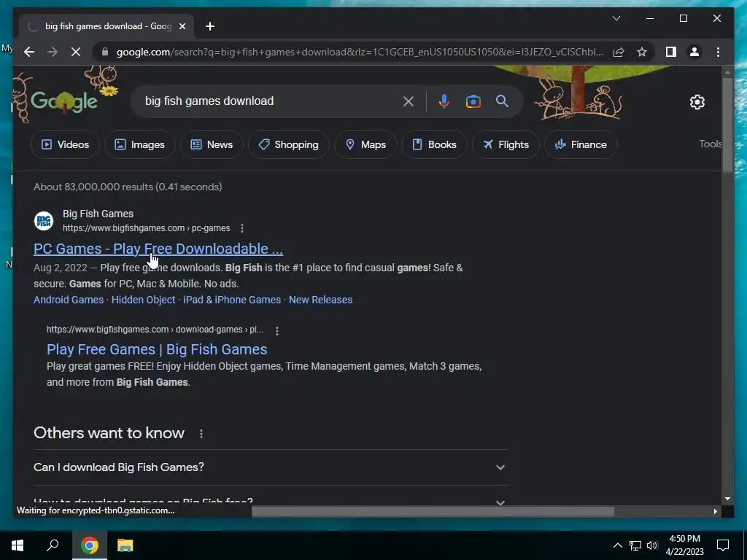747x560 pixels.
Task: Show hidden system tray icons
Action: [617, 545]
